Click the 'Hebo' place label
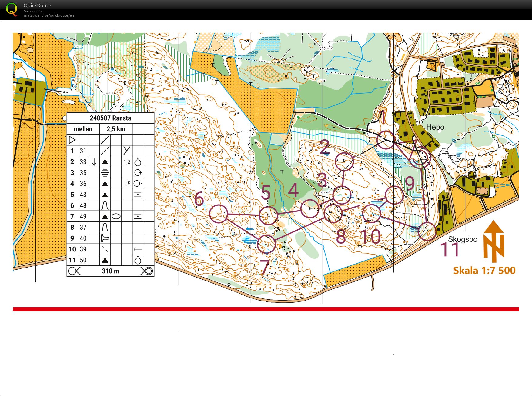532x396 pixels. [435, 127]
